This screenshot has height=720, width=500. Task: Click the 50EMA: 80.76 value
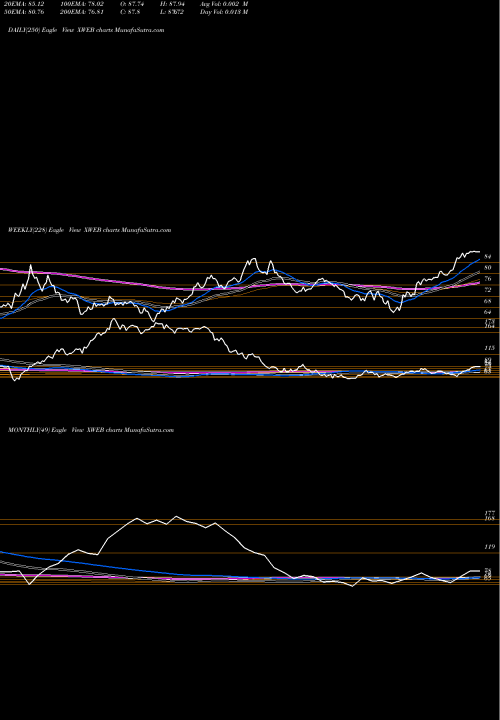pos(26,12)
